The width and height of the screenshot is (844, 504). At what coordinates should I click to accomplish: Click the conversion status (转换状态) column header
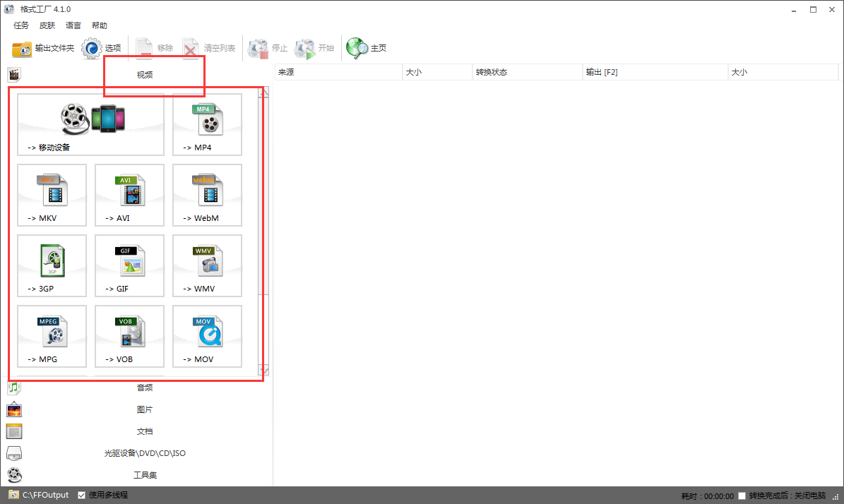528,72
